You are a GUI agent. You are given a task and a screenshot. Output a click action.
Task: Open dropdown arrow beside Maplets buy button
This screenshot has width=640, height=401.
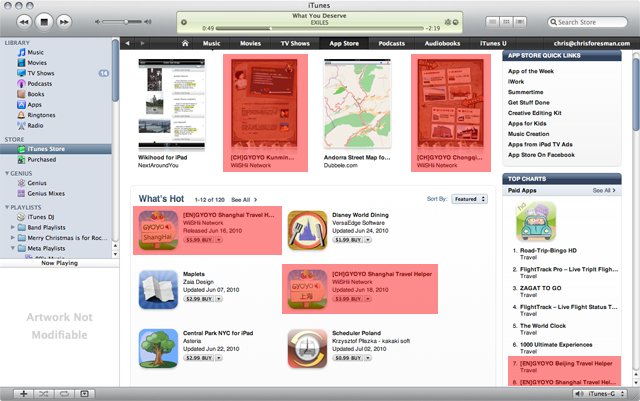219,299
